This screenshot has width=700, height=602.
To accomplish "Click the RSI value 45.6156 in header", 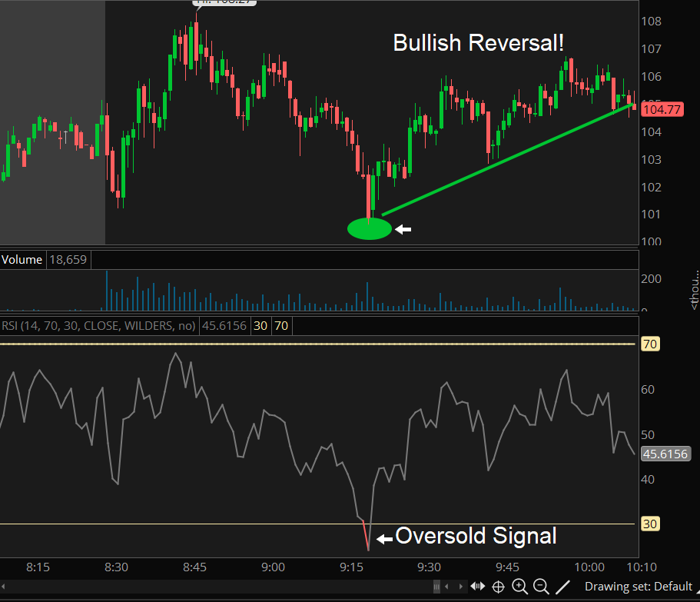I will click(x=224, y=325).
